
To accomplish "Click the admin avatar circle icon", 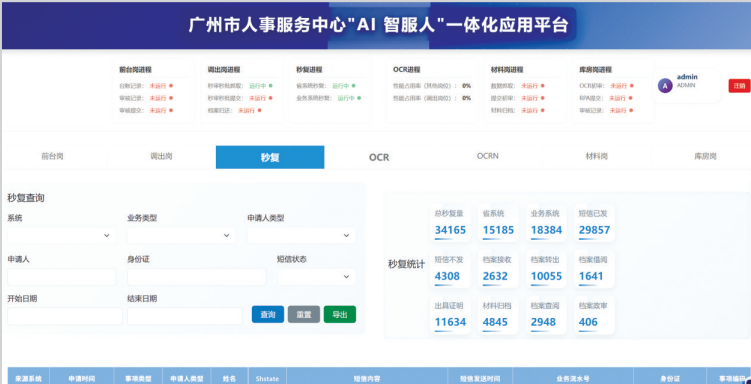I will tap(665, 86).
